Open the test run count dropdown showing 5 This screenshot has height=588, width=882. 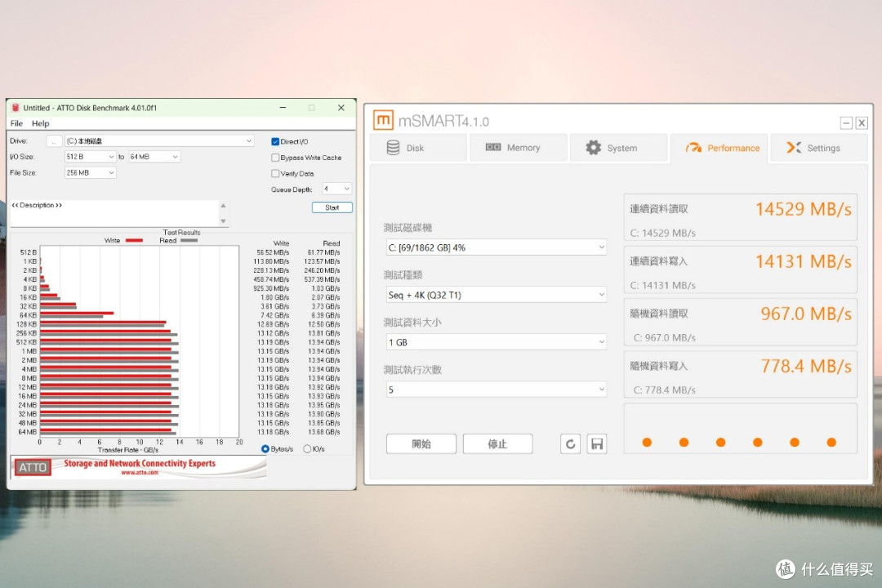[x=497, y=390]
